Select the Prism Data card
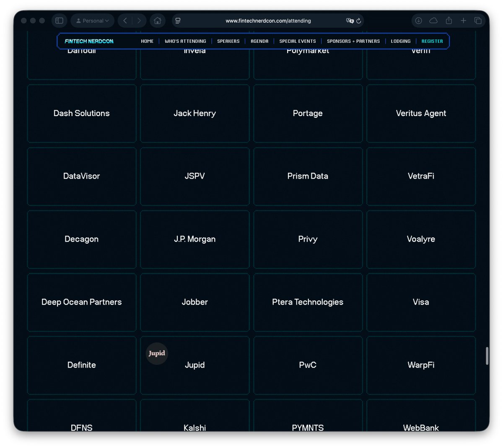 coord(308,176)
